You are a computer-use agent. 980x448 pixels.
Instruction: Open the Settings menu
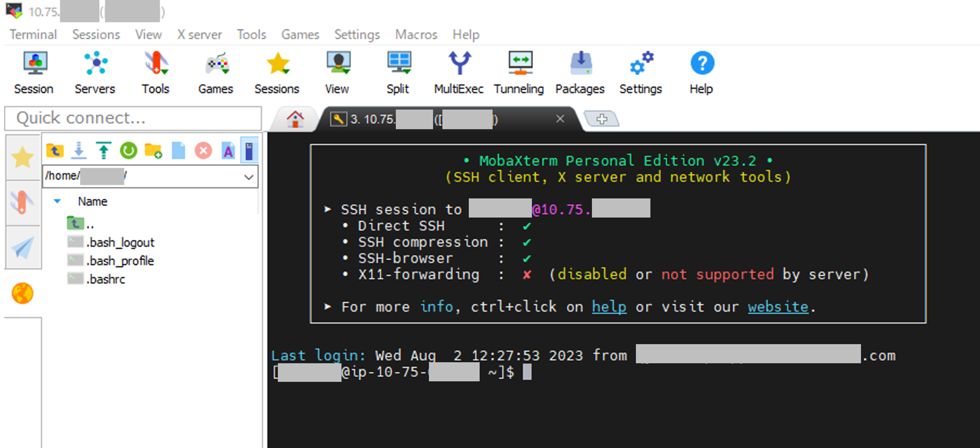(x=357, y=35)
